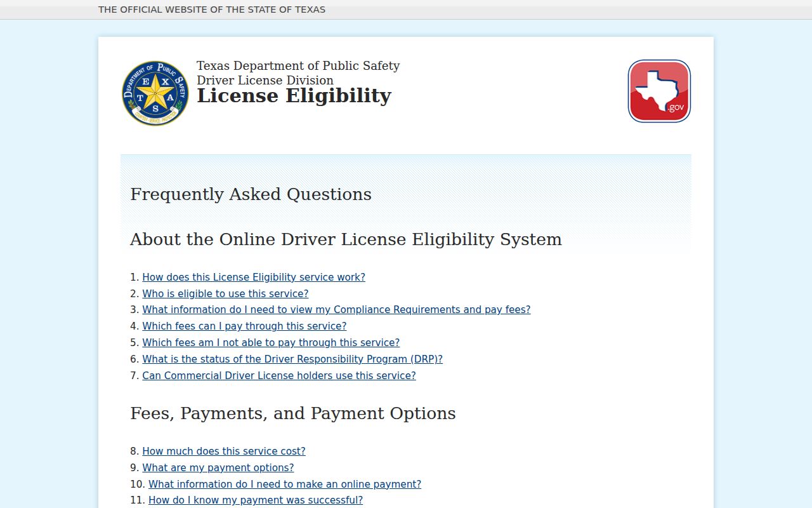Image resolution: width=812 pixels, height=508 pixels.
Task: Open 'Which fees can I pay through this service?'
Action: click(244, 326)
